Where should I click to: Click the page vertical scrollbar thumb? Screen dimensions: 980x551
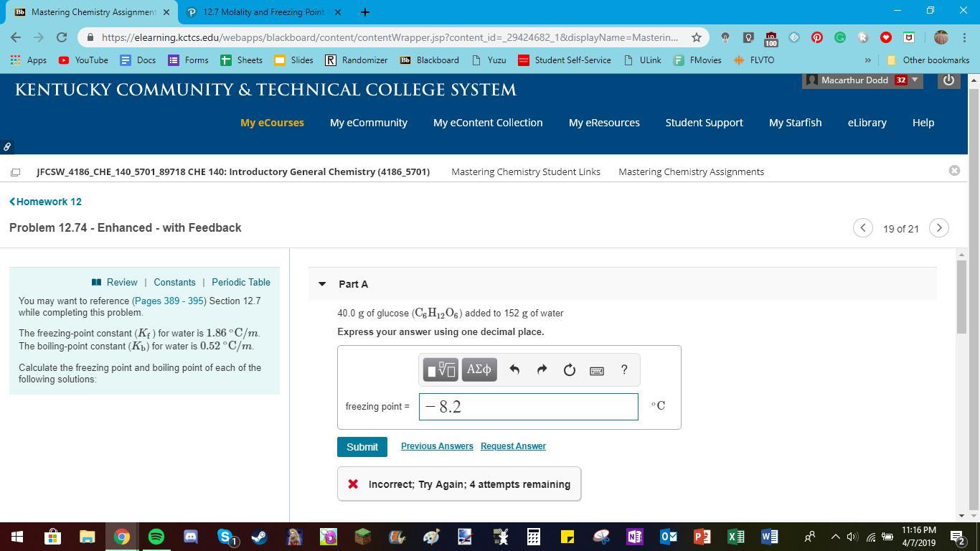click(961, 296)
